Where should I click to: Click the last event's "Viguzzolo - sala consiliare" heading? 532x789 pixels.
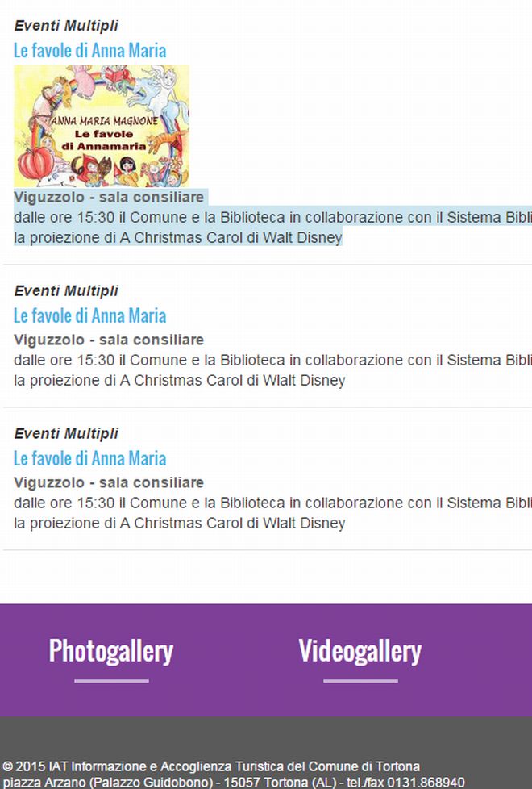click(x=109, y=482)
